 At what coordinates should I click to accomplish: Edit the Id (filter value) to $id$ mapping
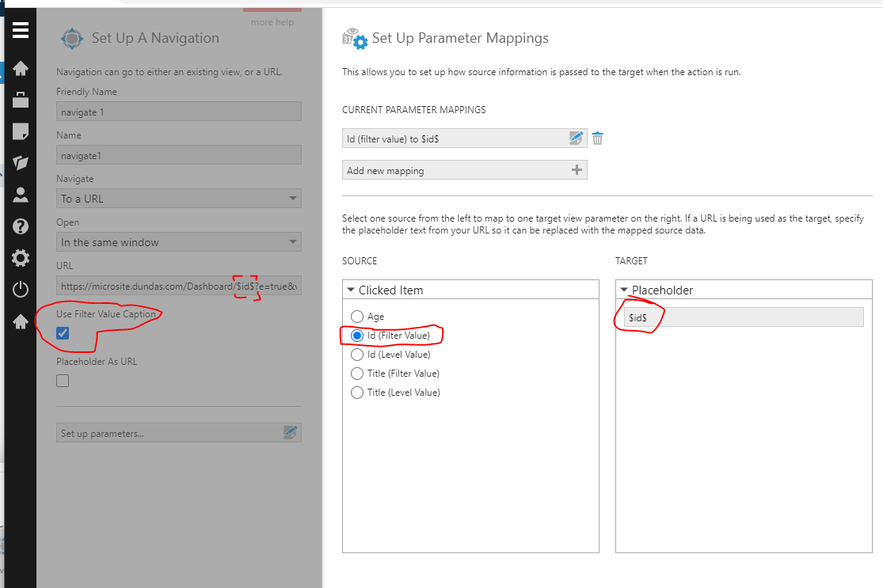tap(576, 138)
